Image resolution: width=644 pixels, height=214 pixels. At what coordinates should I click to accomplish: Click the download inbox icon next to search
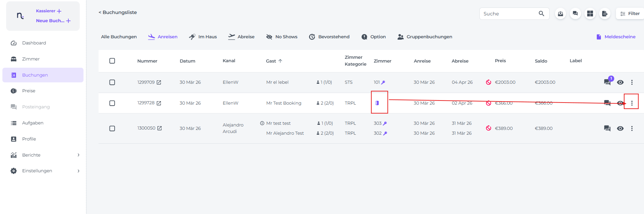tap(561, 14)
